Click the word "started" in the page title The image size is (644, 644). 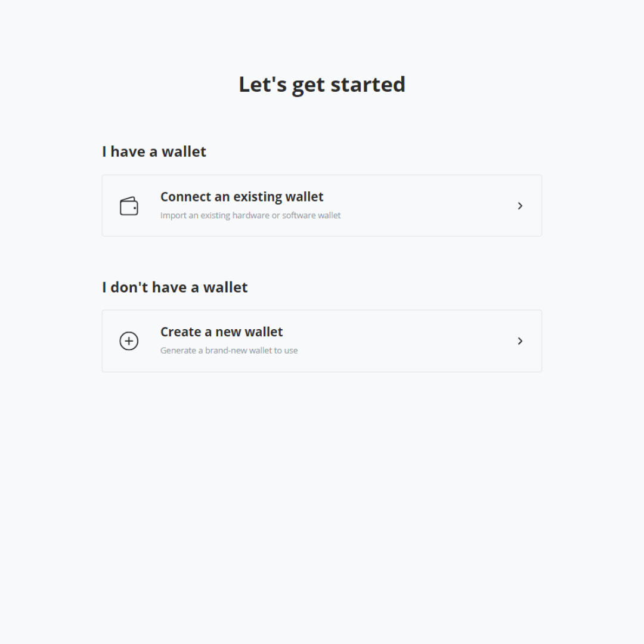click(368, 85)
